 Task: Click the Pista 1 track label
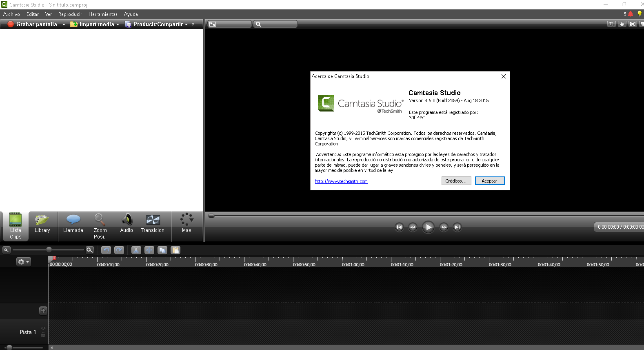pyautogui.click(x=28, y=332)
